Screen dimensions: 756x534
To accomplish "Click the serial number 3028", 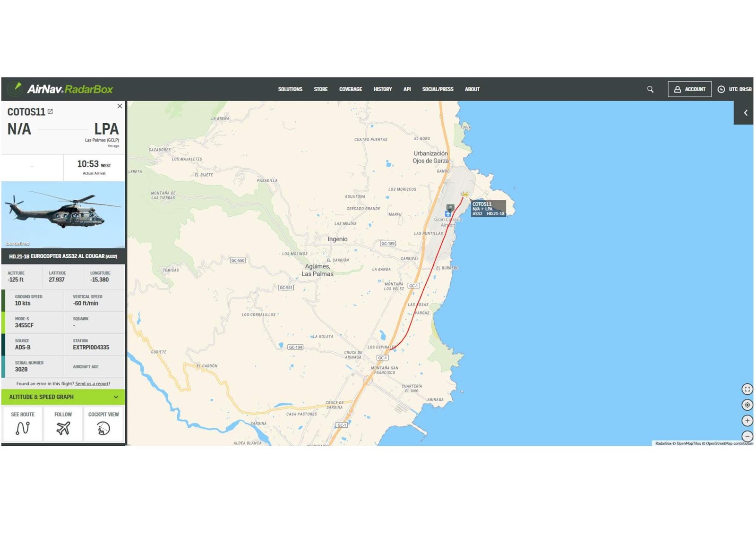I will (21, 370).
